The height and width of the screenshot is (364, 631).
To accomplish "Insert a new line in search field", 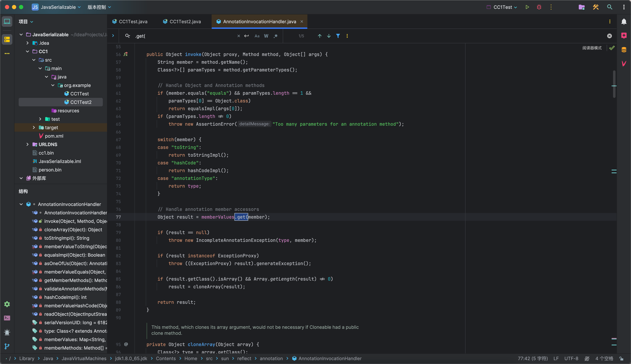I will [x=246, y=36].
